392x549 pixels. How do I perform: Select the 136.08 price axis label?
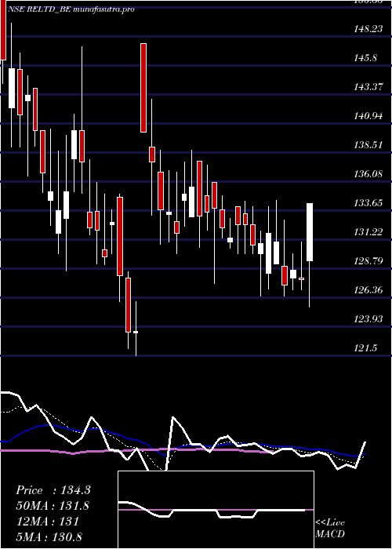[368, 174]
